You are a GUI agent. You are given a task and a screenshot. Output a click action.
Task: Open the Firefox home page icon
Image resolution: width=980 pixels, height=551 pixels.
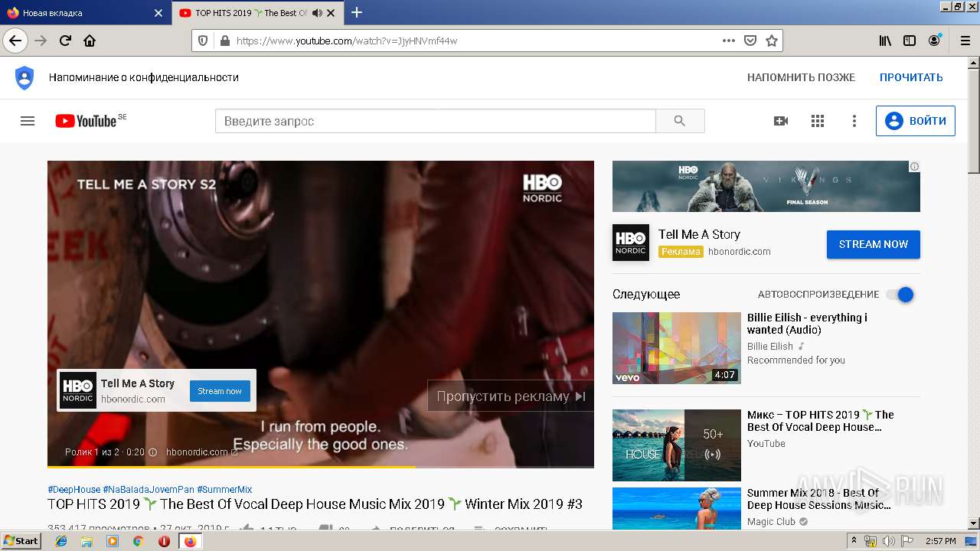90,41
